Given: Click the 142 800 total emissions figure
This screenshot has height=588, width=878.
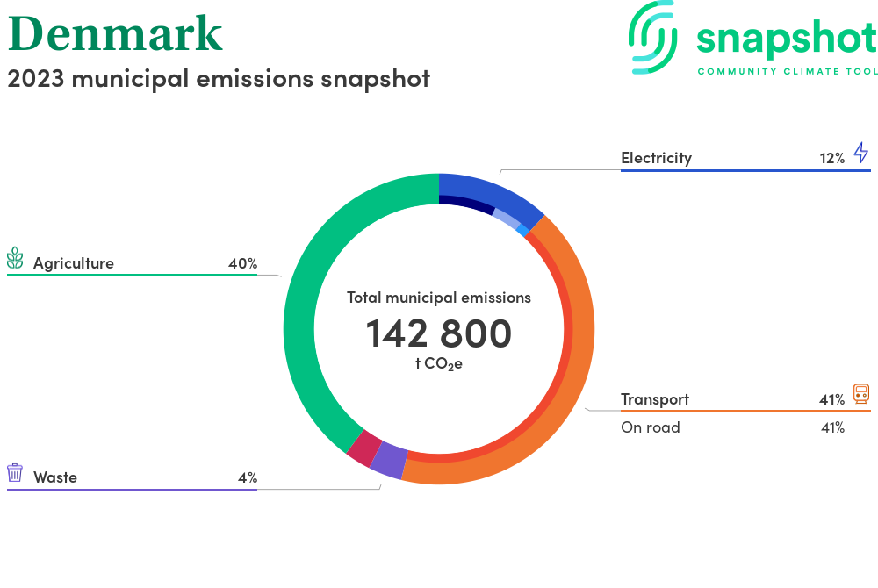Looking at the screenshot, I should click(438, 333).
